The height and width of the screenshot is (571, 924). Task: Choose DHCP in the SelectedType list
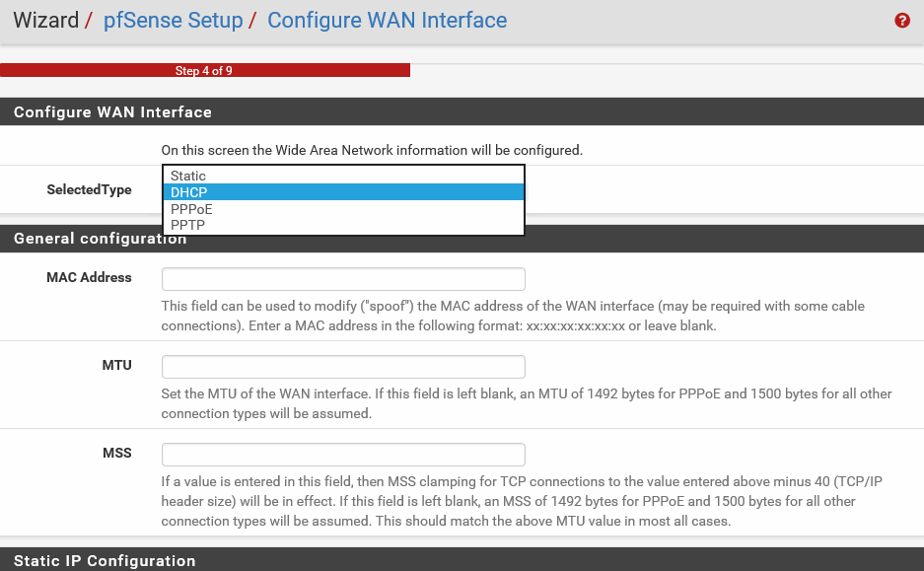[x=343, y=192]
